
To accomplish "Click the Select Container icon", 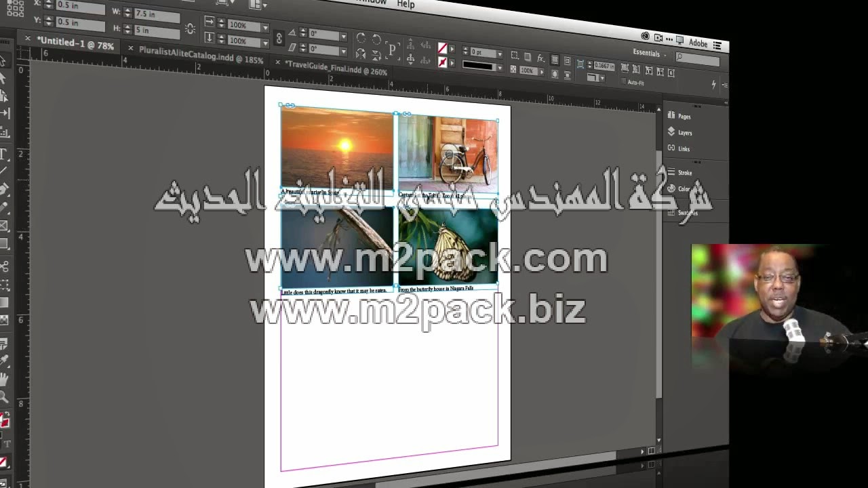I will click(x=410, y=44).
